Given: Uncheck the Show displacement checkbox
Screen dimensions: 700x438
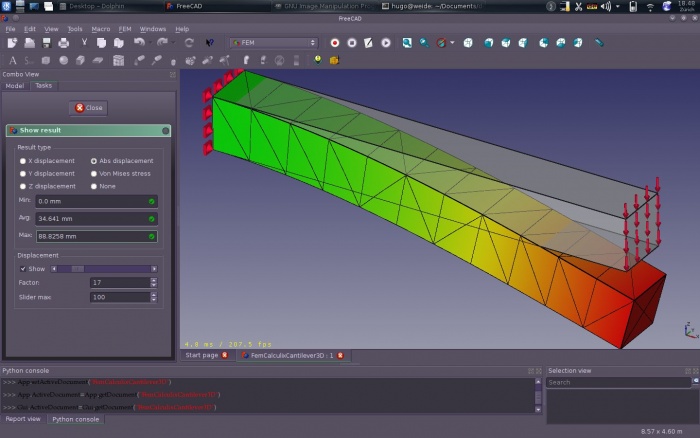Looking at the screenshot, I should 23,269.
